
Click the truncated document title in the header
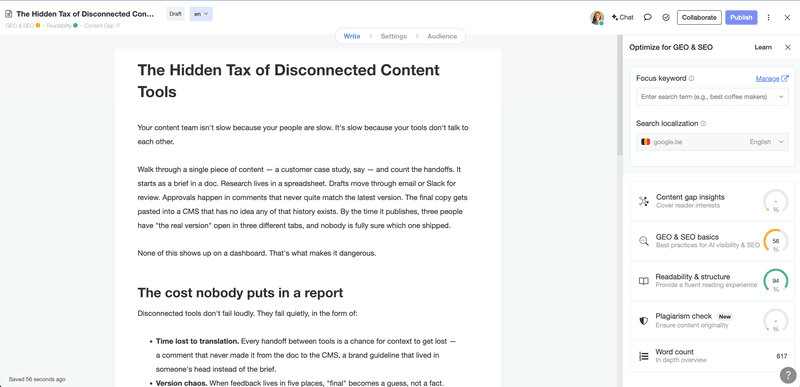[85, 14]
